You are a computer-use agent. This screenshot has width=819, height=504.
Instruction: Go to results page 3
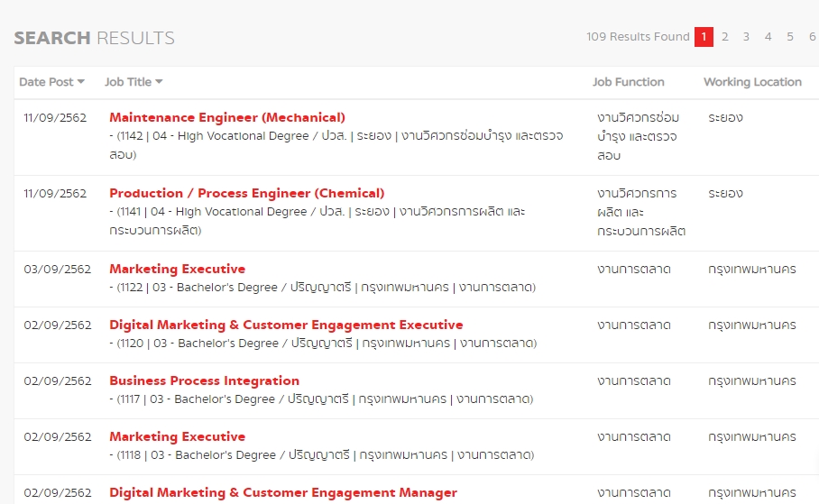point(747,37)
